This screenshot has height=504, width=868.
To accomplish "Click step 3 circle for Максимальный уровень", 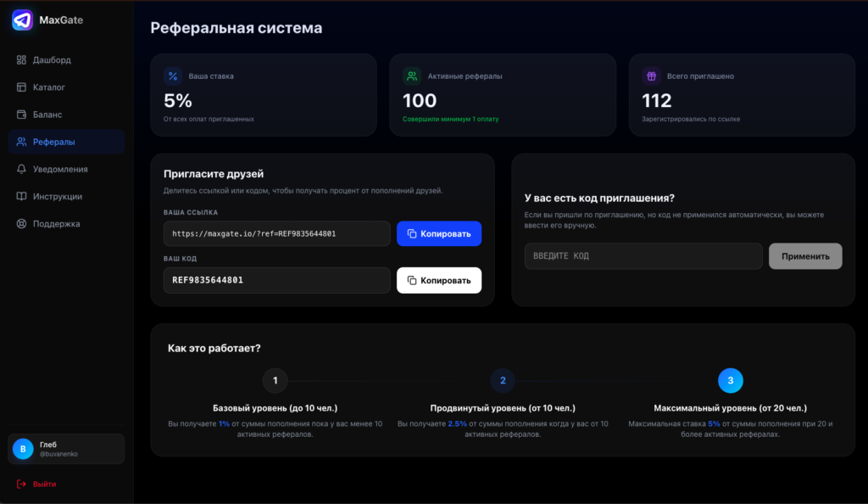I will click(x=730, y=380).
